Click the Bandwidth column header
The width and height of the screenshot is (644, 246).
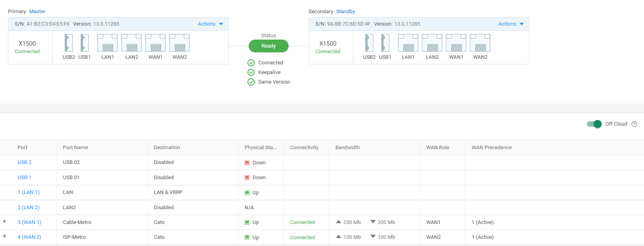click(348, 148)
